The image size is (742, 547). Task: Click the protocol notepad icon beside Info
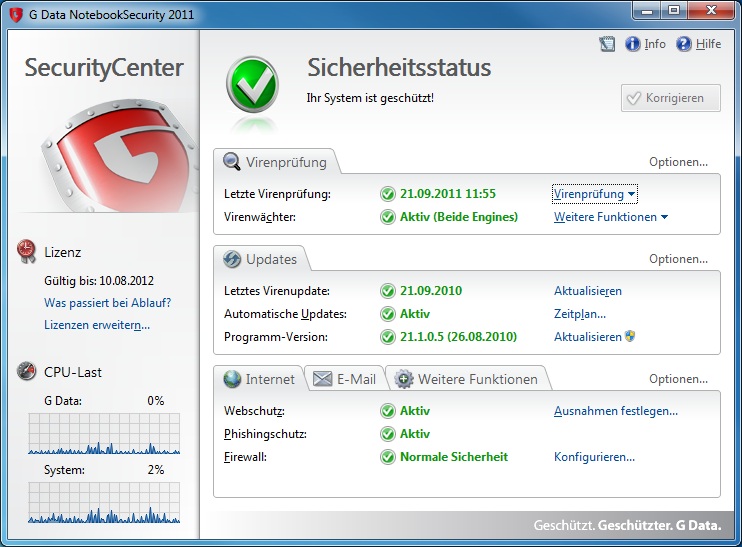pyautogui.click(x=607, y=44)
